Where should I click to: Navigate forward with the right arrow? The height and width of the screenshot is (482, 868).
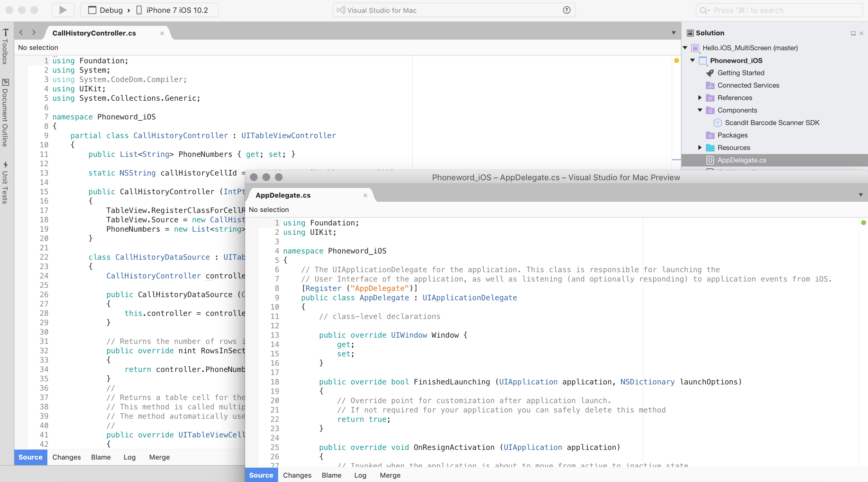(x=34, y=32)
